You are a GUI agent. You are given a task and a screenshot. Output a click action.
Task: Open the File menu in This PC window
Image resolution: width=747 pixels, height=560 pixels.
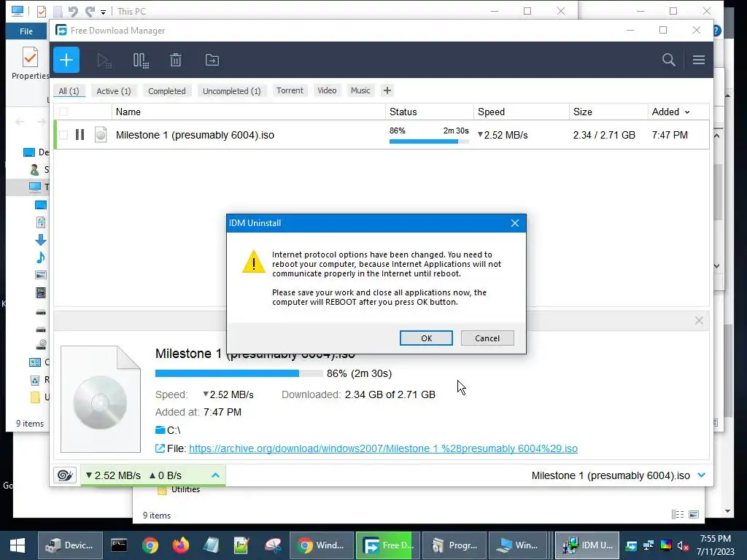26,31
